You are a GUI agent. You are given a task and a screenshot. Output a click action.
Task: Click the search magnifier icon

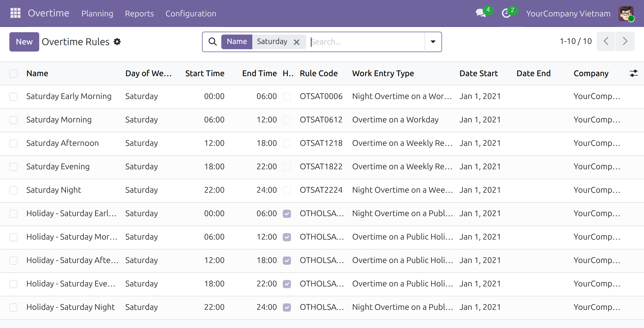pos(213,42)
